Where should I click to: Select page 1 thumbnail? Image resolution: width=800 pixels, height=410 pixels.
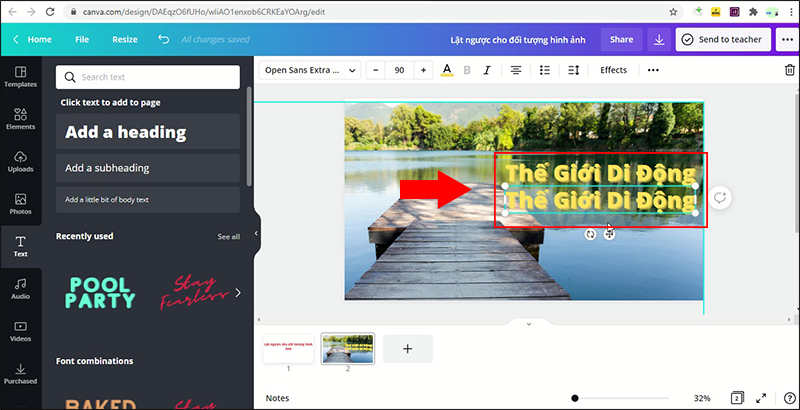coord(288,349)
